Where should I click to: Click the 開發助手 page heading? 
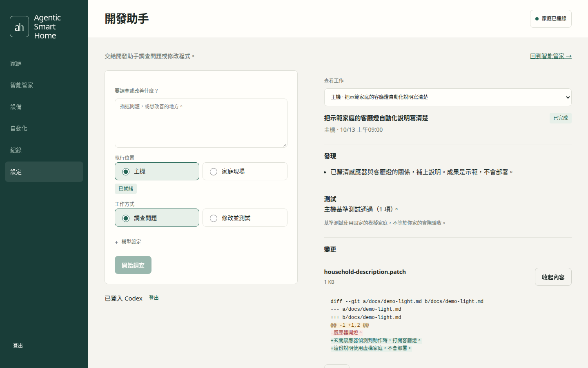127,18
